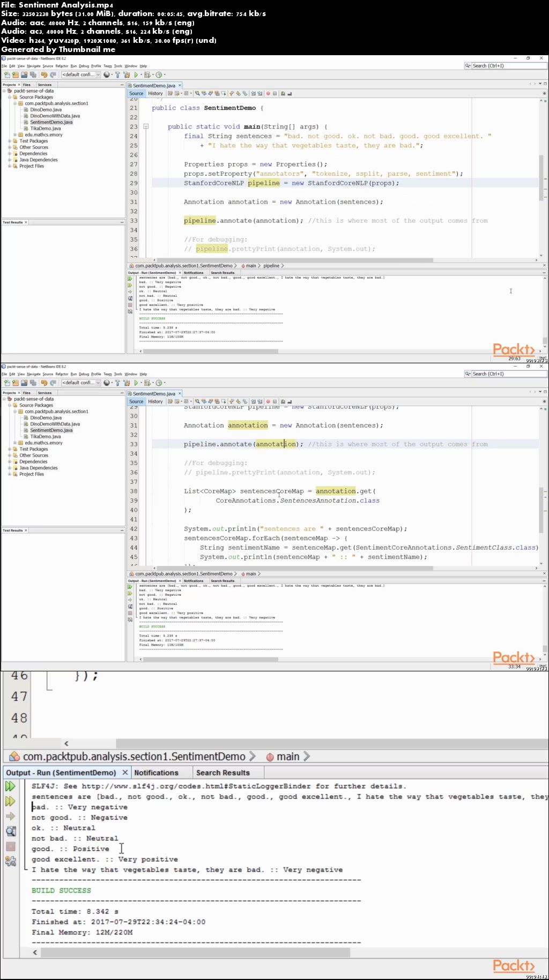Click main breadcrumb in bottom frame

(x=288, y=757)
